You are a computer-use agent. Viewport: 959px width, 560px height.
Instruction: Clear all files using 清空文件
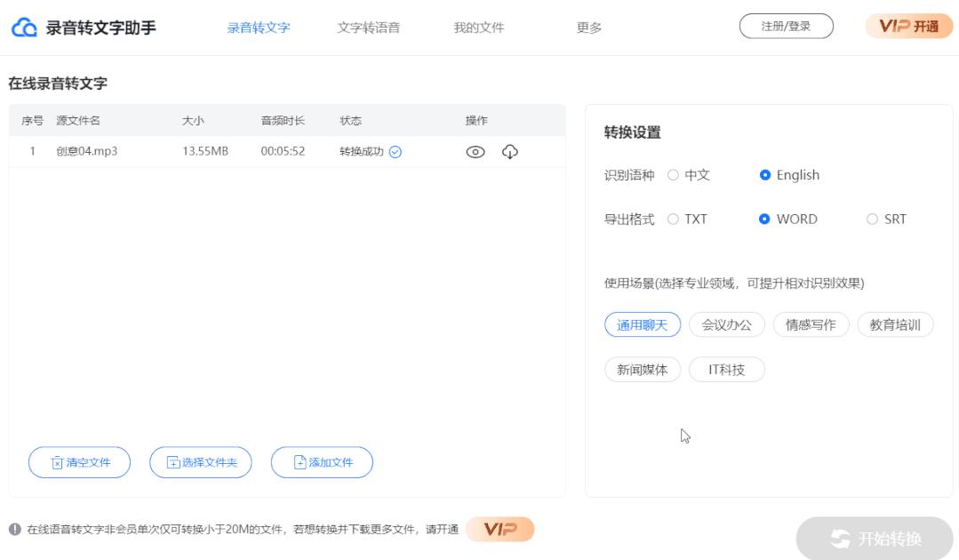point(78,461)
